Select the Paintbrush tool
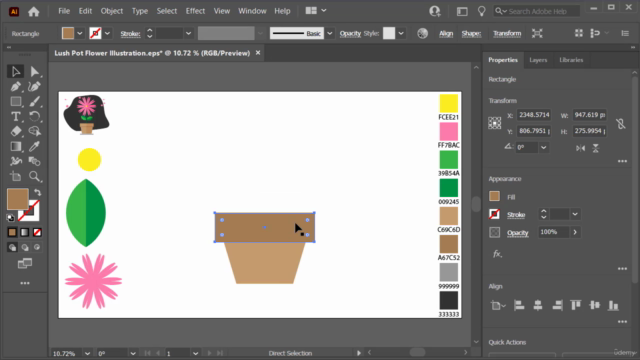The width and height of the screenshot is (640, 360). pyautogui.click(x=35, y=101)
